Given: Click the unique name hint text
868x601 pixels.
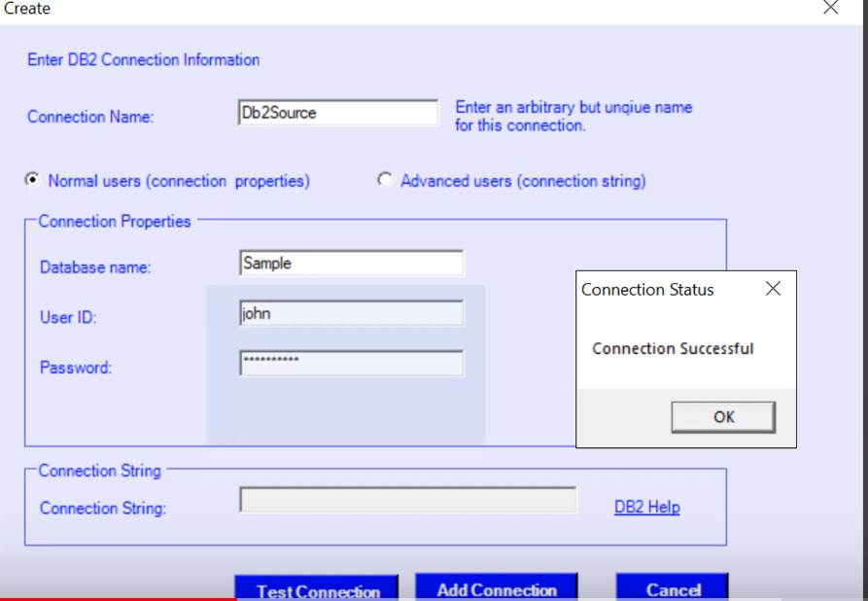Looking at the screenshot, I should tap(573, 116).
